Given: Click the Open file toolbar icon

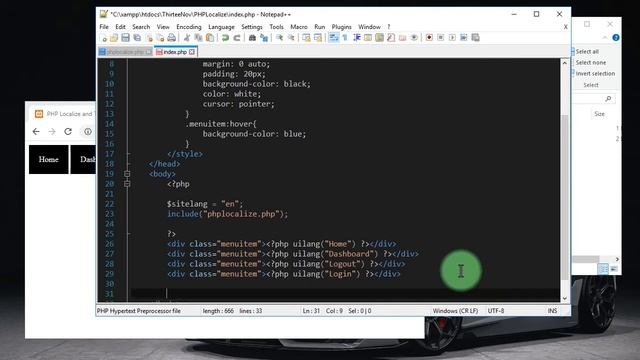Looking at the screenshot, I should [114, 38].
